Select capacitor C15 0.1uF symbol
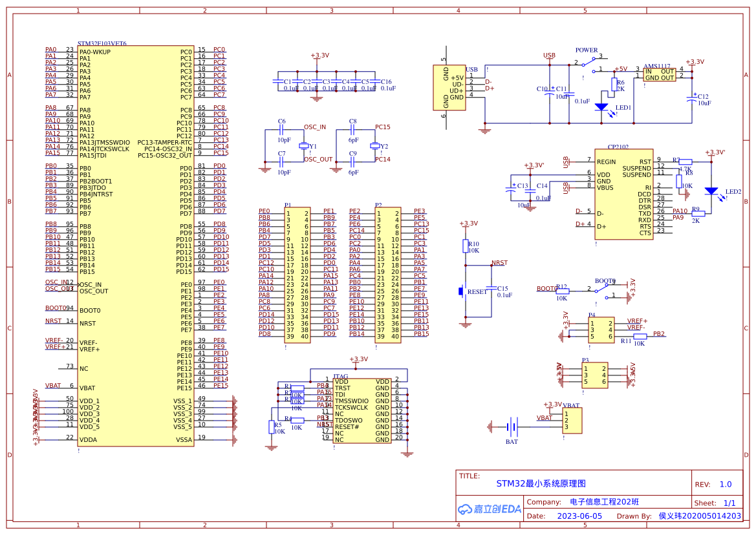Screen dimensions: 756x535 point(491,288)
